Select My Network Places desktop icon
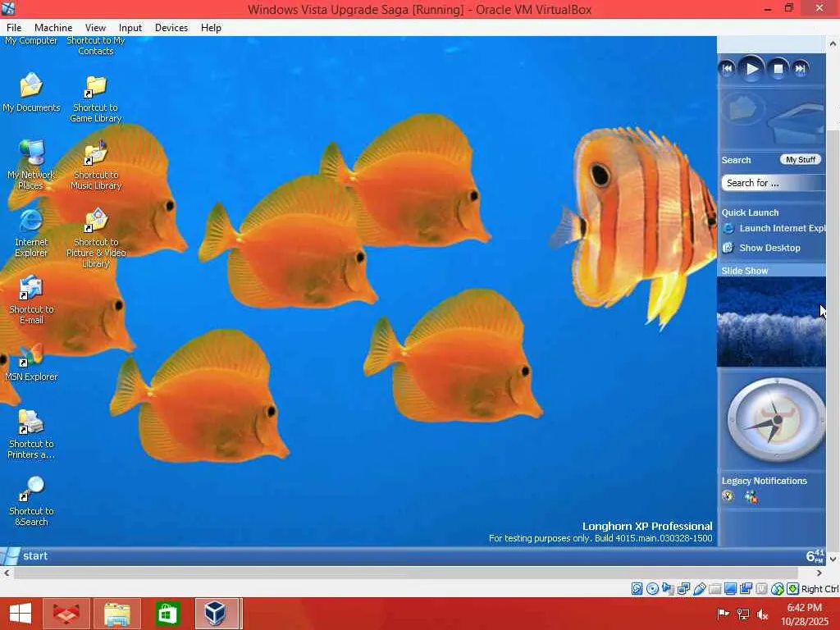This screenshot has width=840, height=630. pos(31,164)
